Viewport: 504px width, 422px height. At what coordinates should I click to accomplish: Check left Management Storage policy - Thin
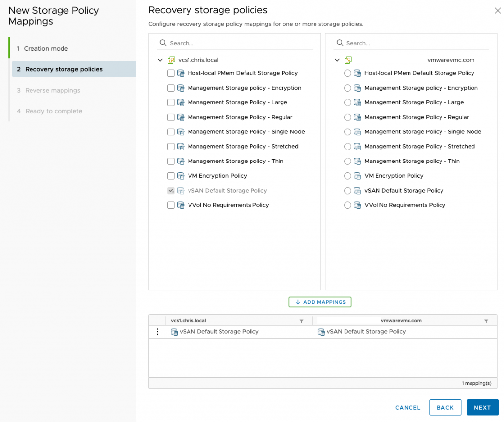171,161
